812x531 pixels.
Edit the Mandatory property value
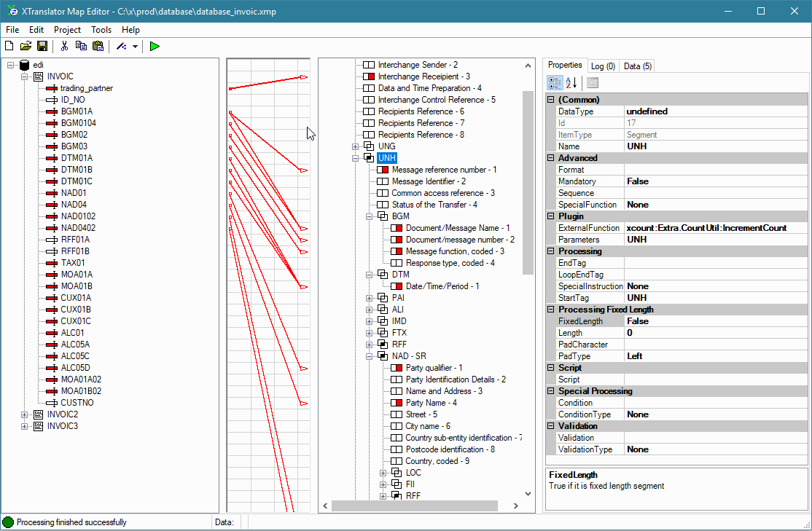[716, 181]
